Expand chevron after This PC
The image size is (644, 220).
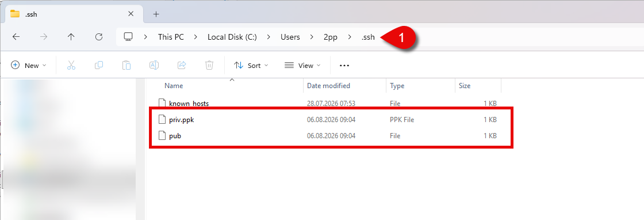(x=196, y=37)
